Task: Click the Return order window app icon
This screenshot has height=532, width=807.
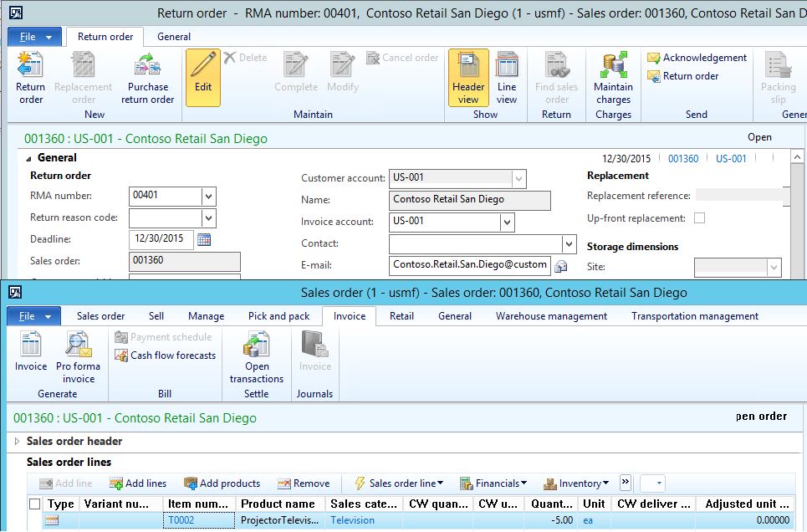Action: [x=15, y=13]
